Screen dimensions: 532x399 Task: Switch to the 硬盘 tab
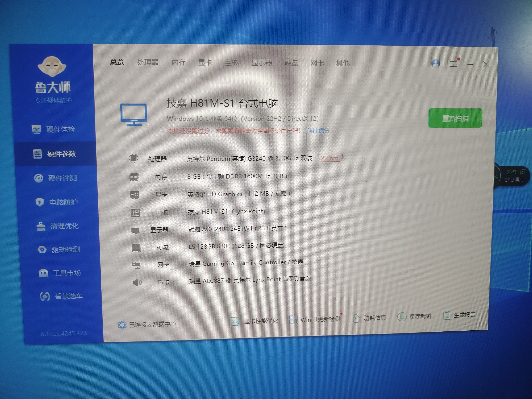[x=291, y=63]
